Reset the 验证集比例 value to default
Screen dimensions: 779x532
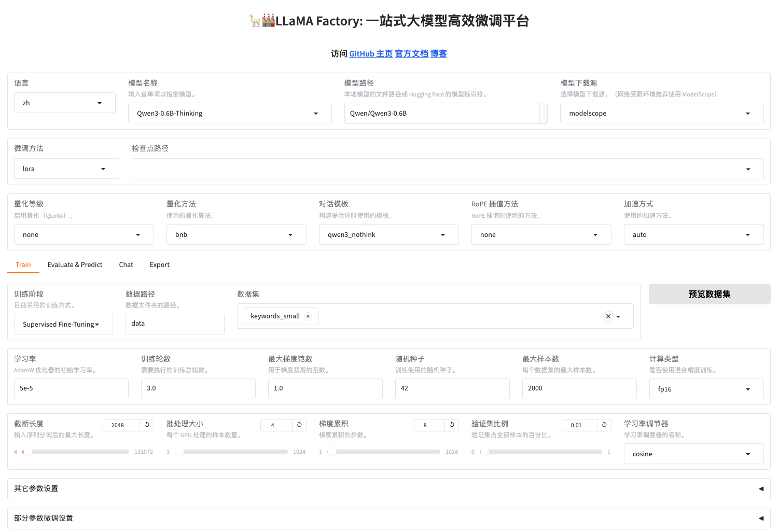[x=604, y=425]
